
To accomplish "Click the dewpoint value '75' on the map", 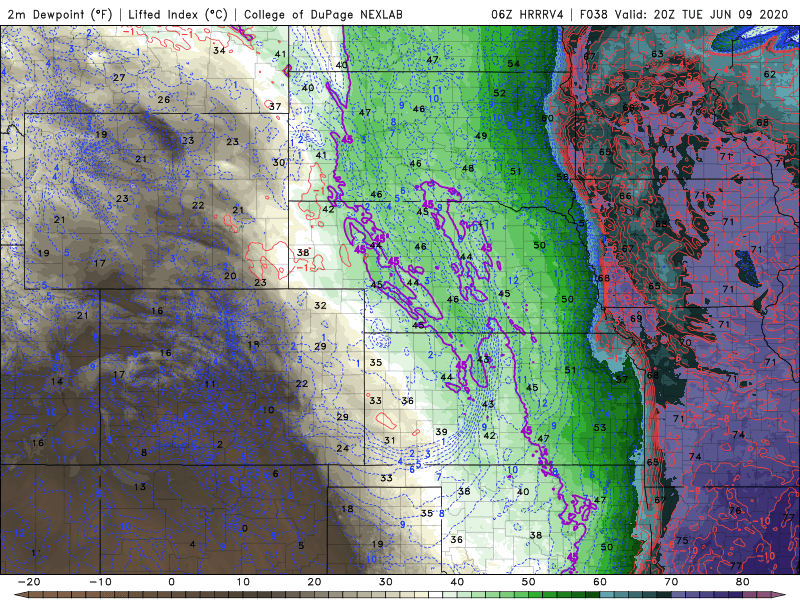I will click(x=682, y=540).
